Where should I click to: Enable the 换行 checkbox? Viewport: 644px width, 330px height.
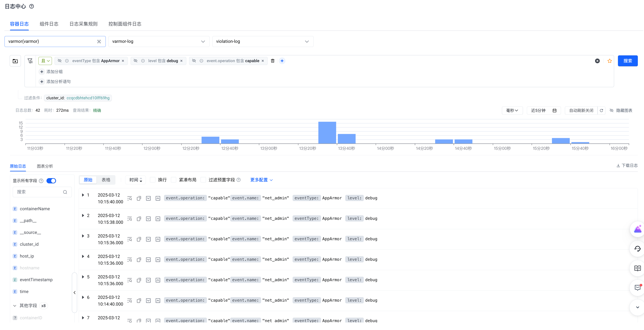tap(153, 180)
